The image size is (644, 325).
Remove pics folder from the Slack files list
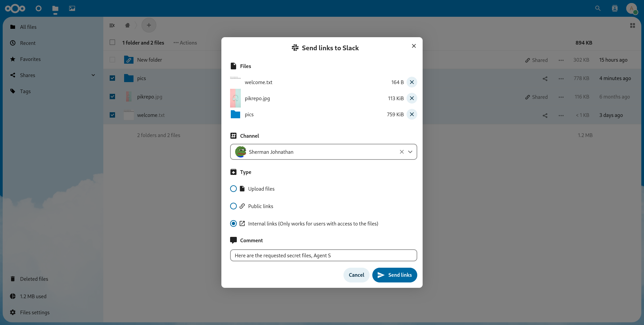(412, 114)
